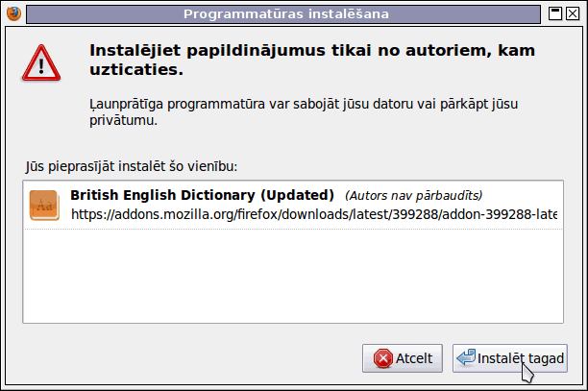Click the red X icon on Atcelt

point(383,358)
